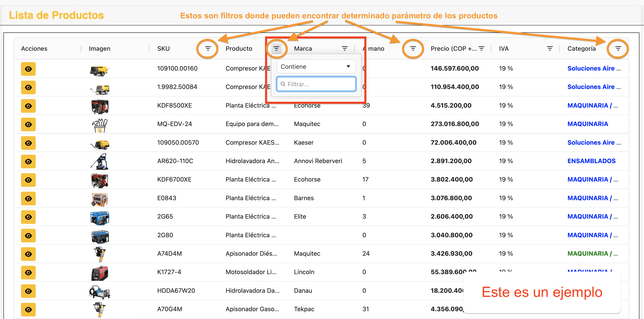
Task: Click the eye button for MQ-EDV-24
Action: click(x=28, y=124)
